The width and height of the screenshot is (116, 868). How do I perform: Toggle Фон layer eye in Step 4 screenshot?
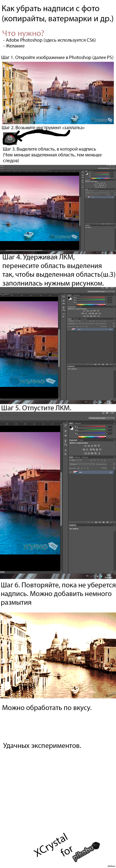point(69,329)
